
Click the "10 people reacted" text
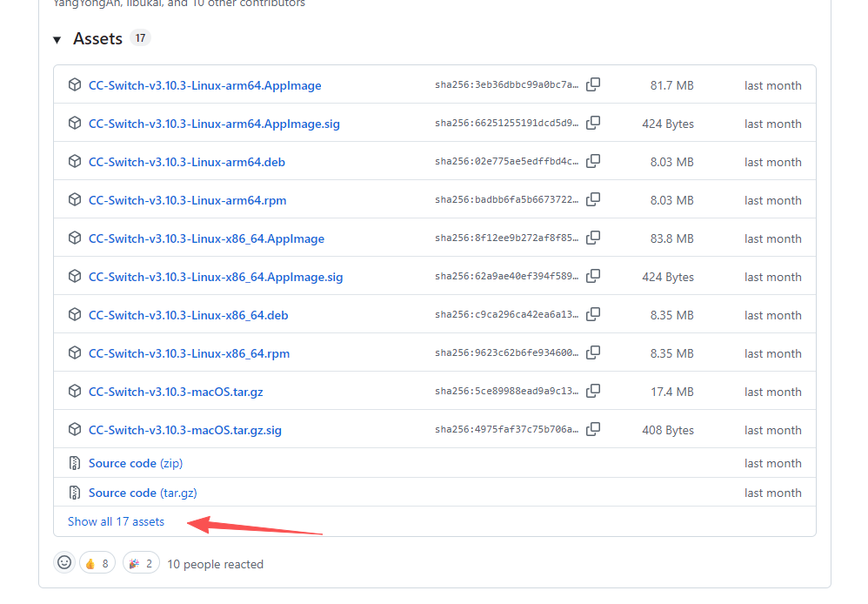[216, 564]
